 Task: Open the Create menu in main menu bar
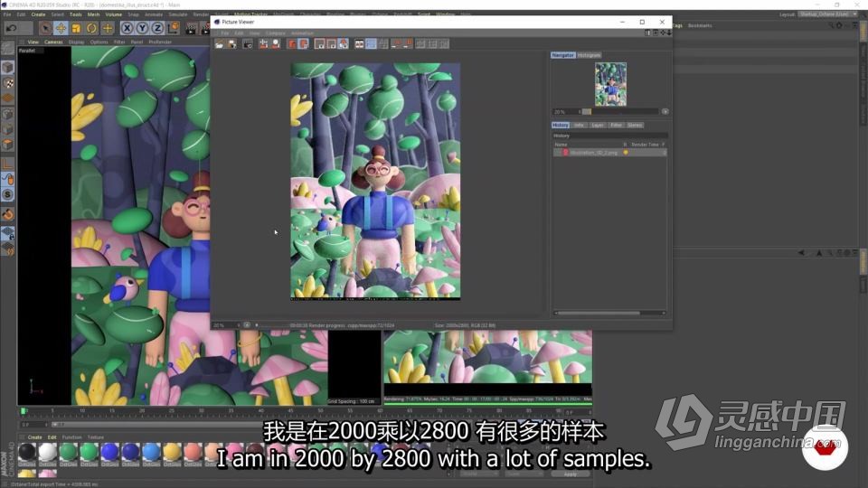click(x=38, y=14)
